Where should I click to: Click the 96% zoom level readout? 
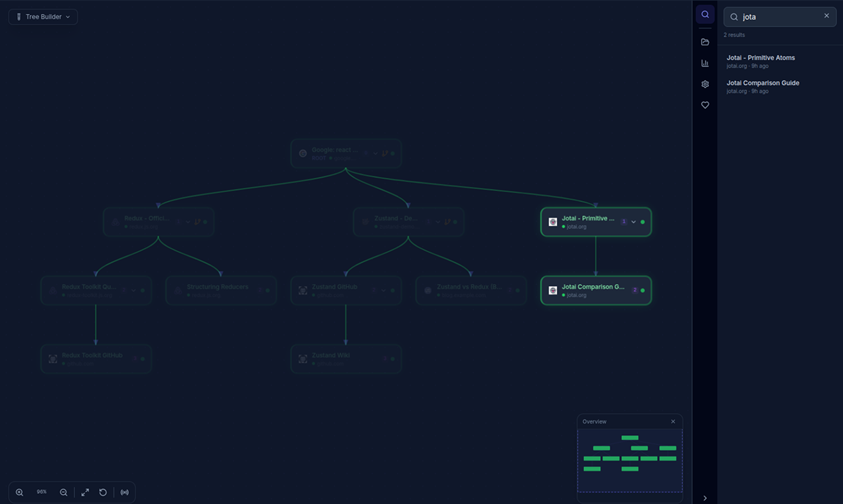[42, 492]
